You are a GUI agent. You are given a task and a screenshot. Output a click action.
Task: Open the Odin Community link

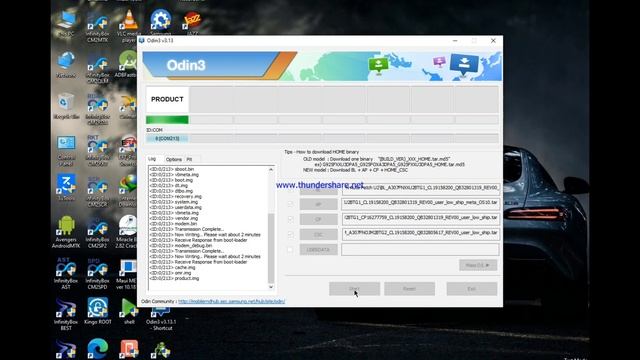(231, 301)
